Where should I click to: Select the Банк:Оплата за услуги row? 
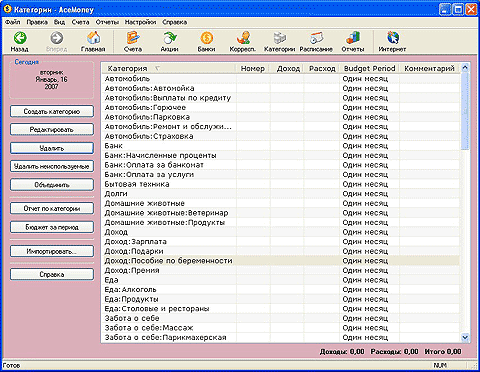(281, 175)
